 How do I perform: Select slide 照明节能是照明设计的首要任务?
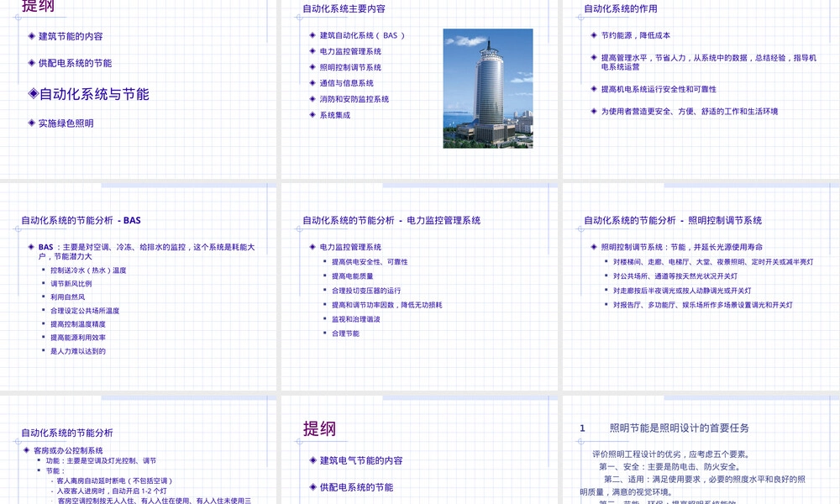(701, 450)
